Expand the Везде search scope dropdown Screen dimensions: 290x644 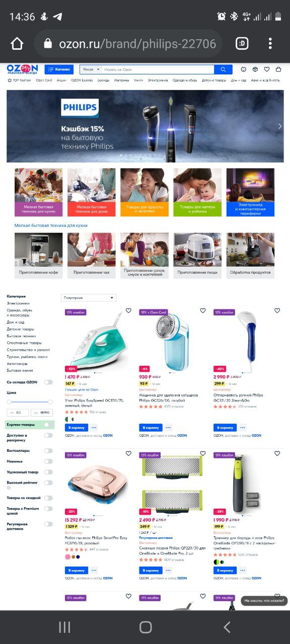click(91, 69)
